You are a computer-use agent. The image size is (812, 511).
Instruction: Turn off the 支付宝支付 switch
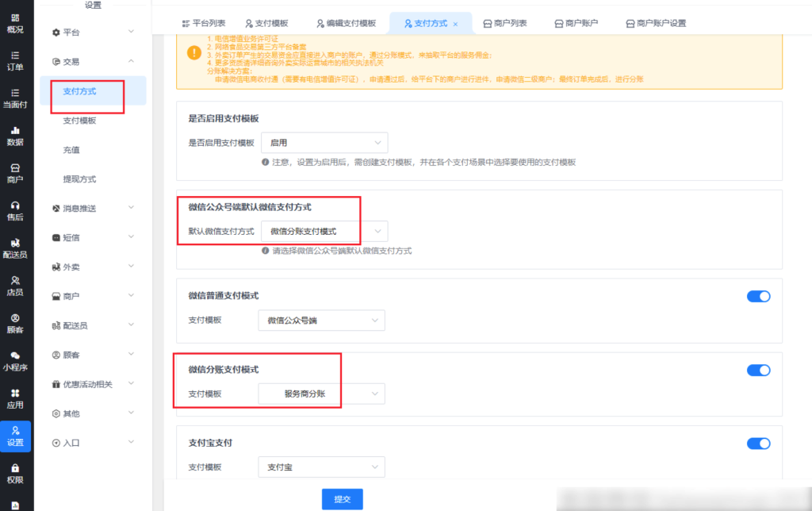(758, 444)
